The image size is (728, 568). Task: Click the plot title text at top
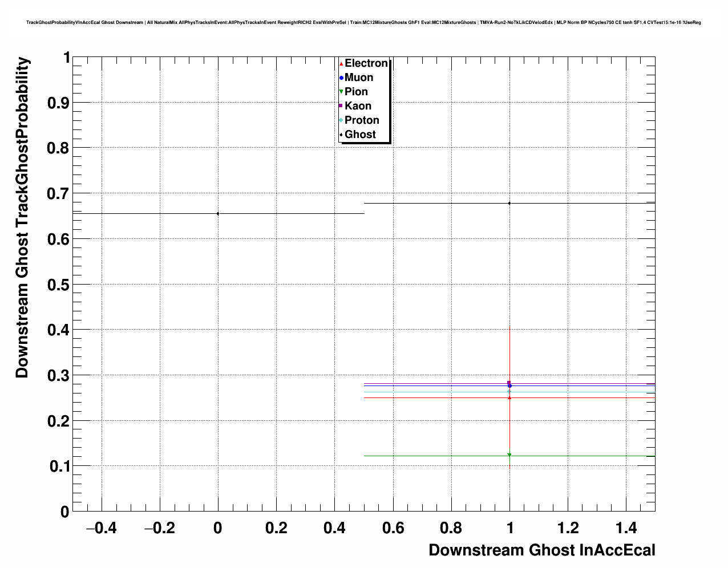click(x=363, y=22)
